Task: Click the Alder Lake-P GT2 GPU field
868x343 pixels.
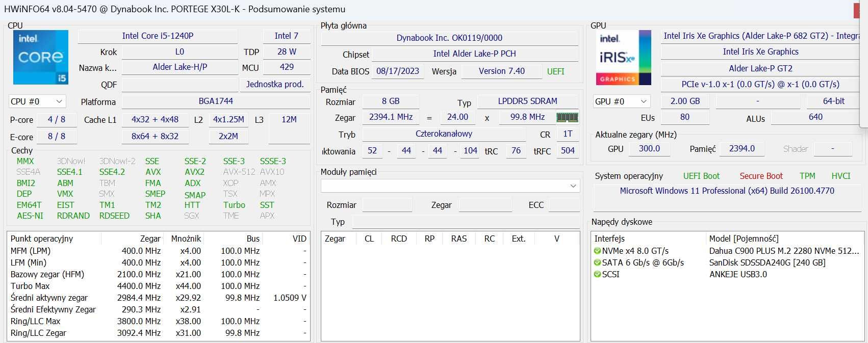Action: coord(760,68)
